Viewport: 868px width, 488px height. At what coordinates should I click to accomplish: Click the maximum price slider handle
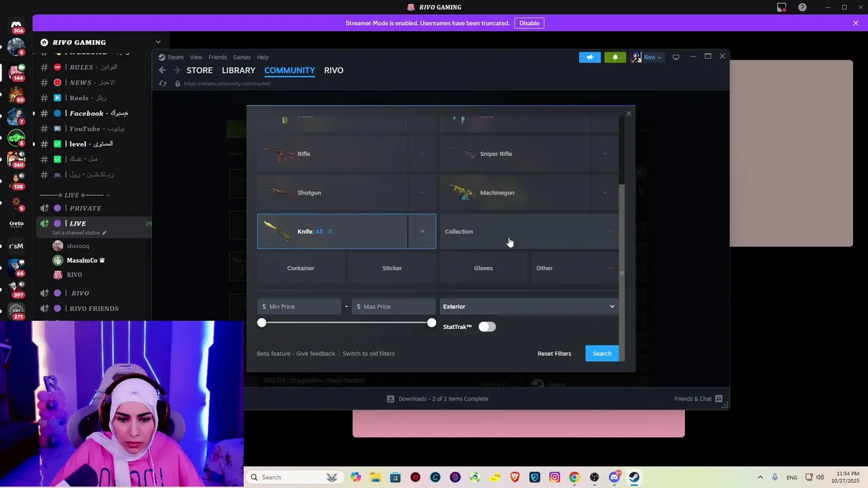[x=431, y=323]
